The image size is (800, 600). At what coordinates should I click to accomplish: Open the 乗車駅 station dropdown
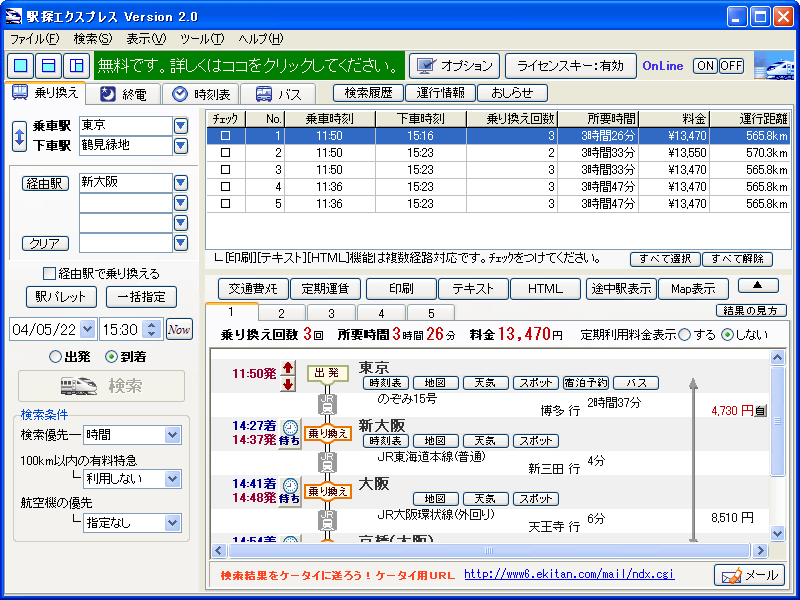pyautogui.click(x=181, y=126)
